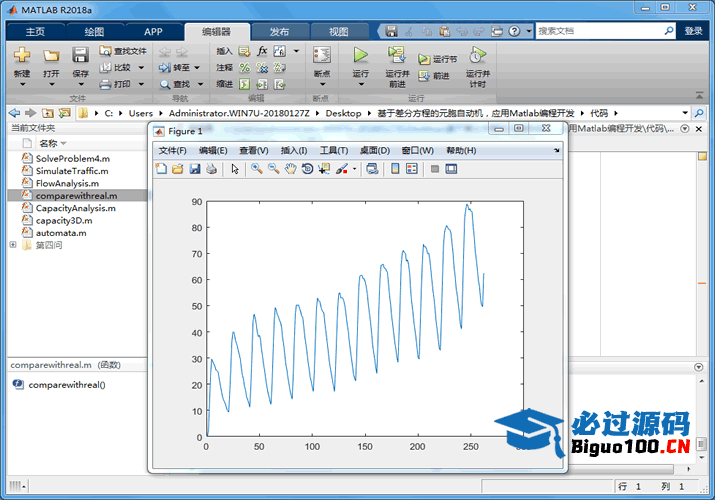Select capacity3D.m in file list
The width and height of the screenshot is (715, 500).
click(64, 221)
